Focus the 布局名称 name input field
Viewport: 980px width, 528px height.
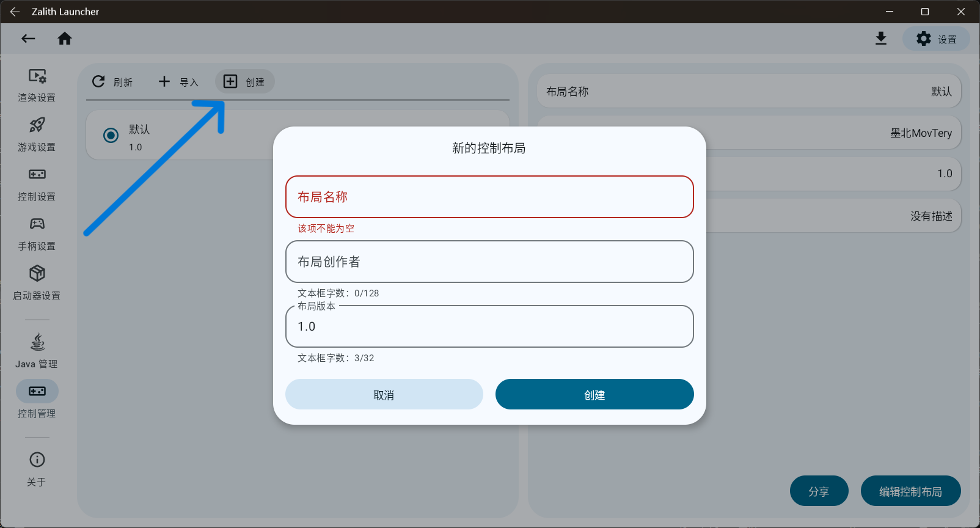click(489, 197)
